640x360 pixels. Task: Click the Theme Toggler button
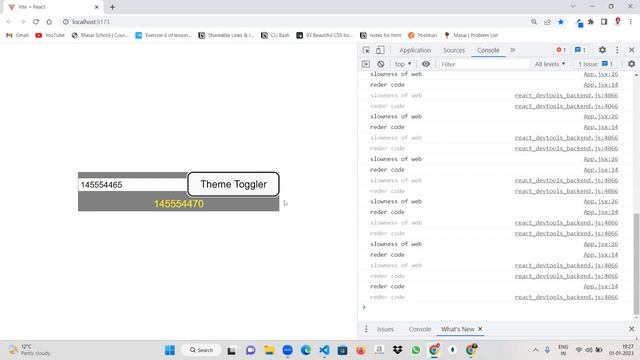coord(233,184)
